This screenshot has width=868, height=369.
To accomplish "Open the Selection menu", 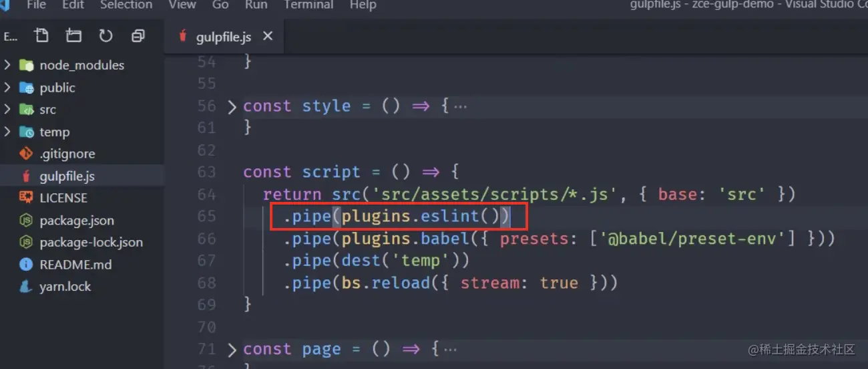I will coord(126,5).
